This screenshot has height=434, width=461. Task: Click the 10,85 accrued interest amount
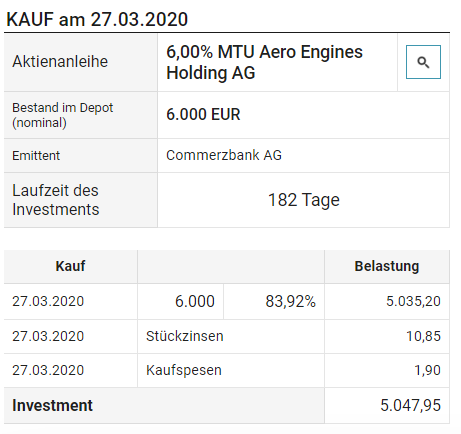(x=423, y=336)
